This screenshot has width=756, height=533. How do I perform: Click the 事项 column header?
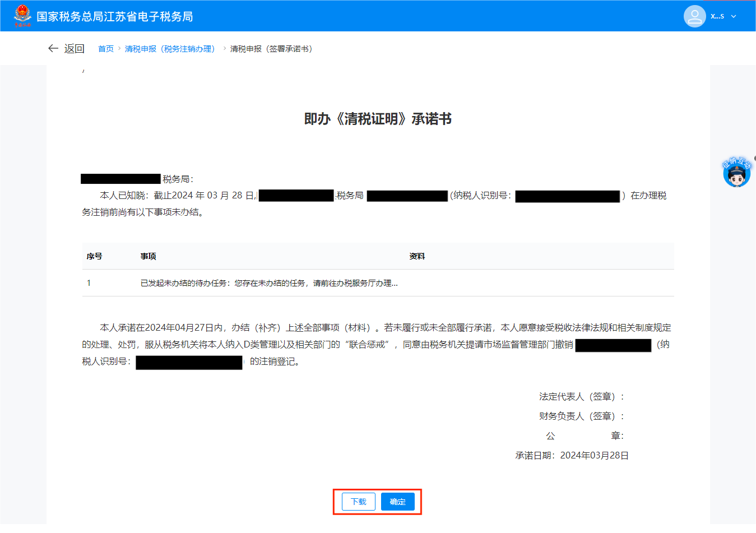pos(149,256)
